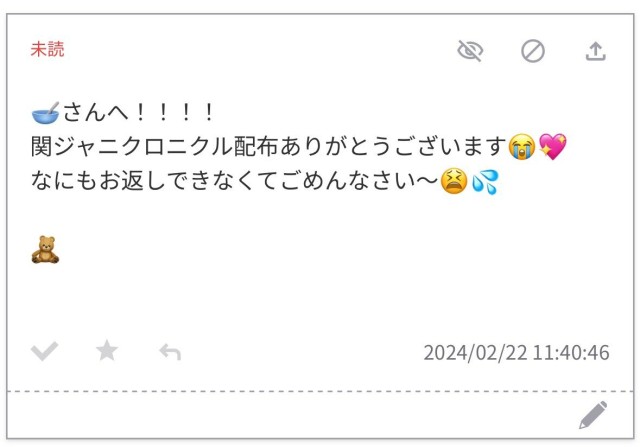Click the greeting text さんへ！！！！
Image resolution: width=640 pixels, height=447 pixels.
[138, 112]
